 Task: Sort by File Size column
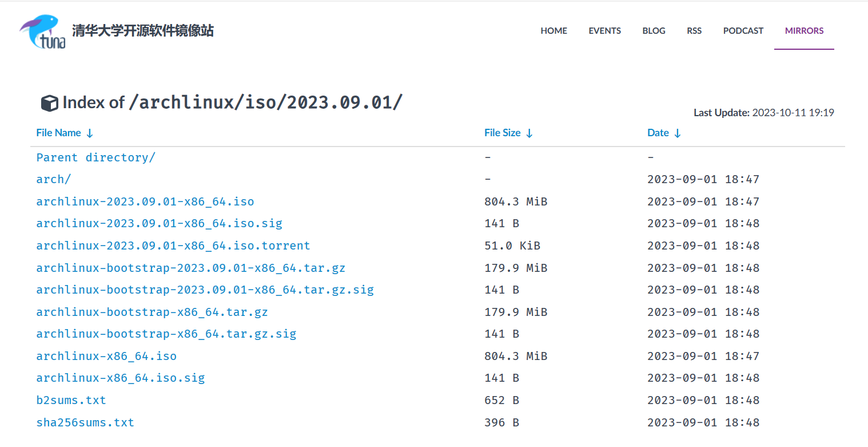pos(508,133)
